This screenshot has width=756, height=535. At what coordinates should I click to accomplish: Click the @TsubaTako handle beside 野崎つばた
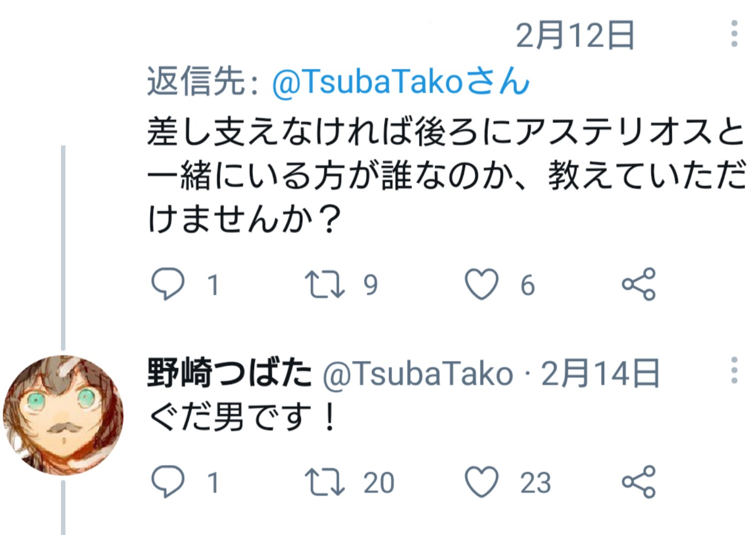click(x=418, y=374)
